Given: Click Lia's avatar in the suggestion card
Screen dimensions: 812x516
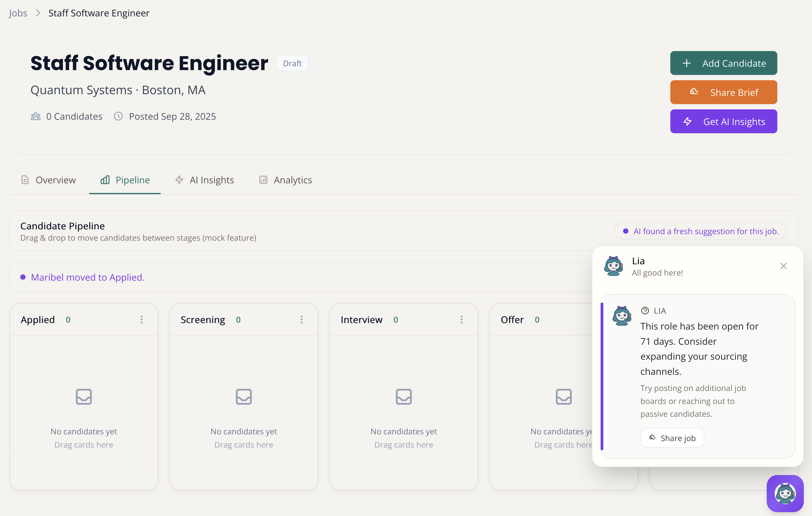Looking at the screenshot, I should [622, 316].
